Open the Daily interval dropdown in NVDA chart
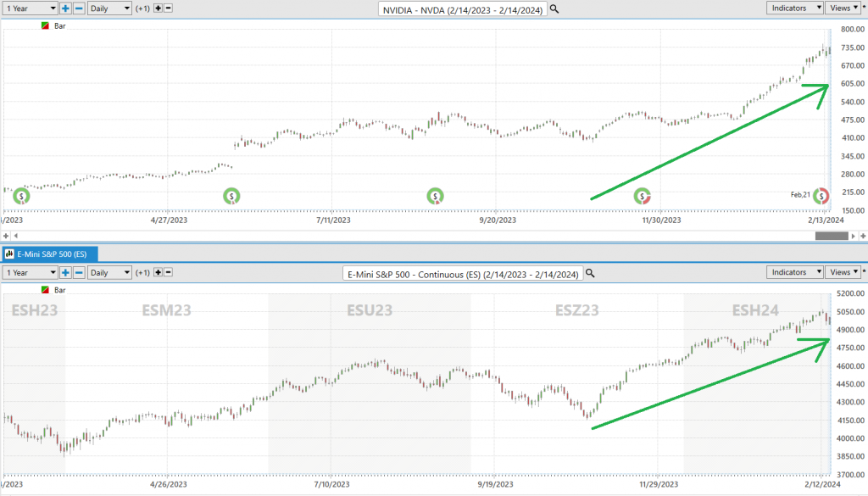This screenshot has height=496, width=868. [109, 8]
